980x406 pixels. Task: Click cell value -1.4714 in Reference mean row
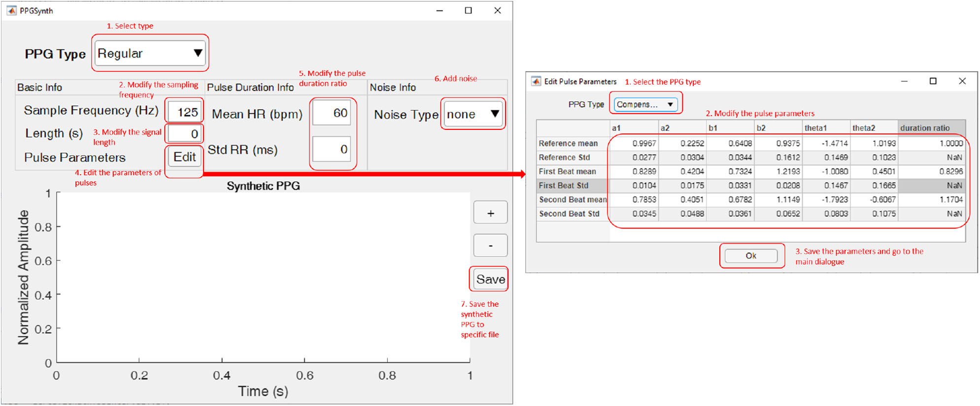tap(826, 143)
